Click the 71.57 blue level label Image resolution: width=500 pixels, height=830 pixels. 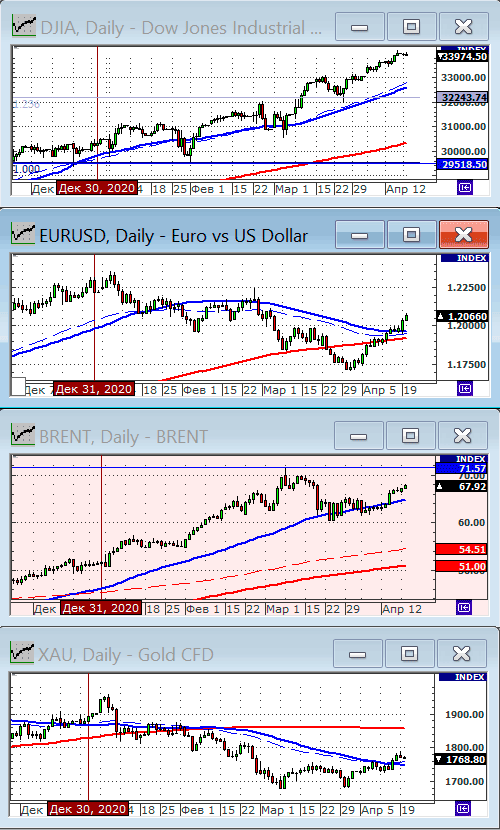[461, 468]
